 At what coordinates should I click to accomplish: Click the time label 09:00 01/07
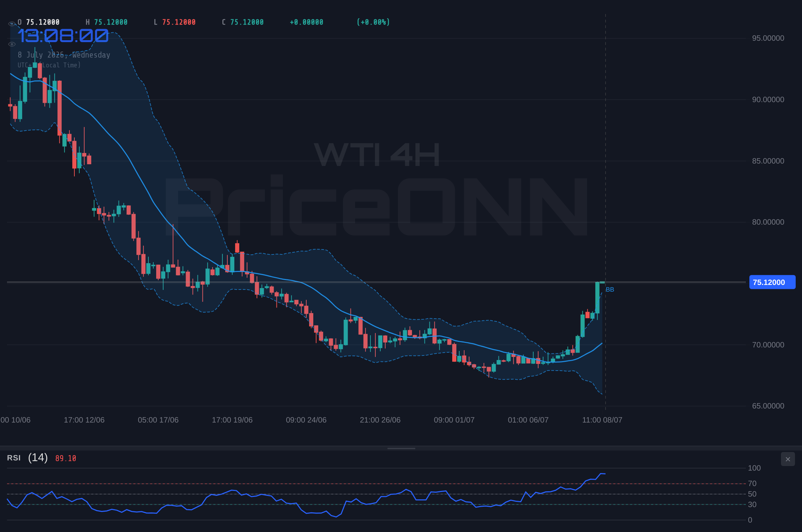[x=454, y=420]
